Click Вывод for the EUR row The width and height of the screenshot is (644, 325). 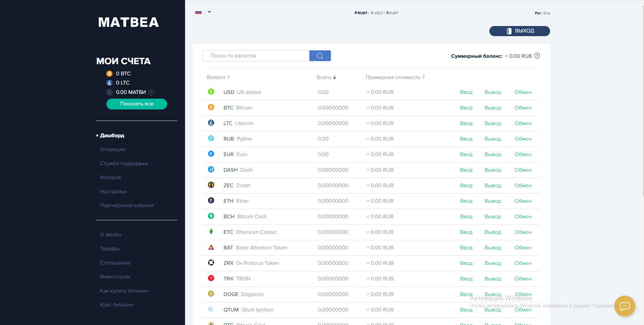point(493,154)
